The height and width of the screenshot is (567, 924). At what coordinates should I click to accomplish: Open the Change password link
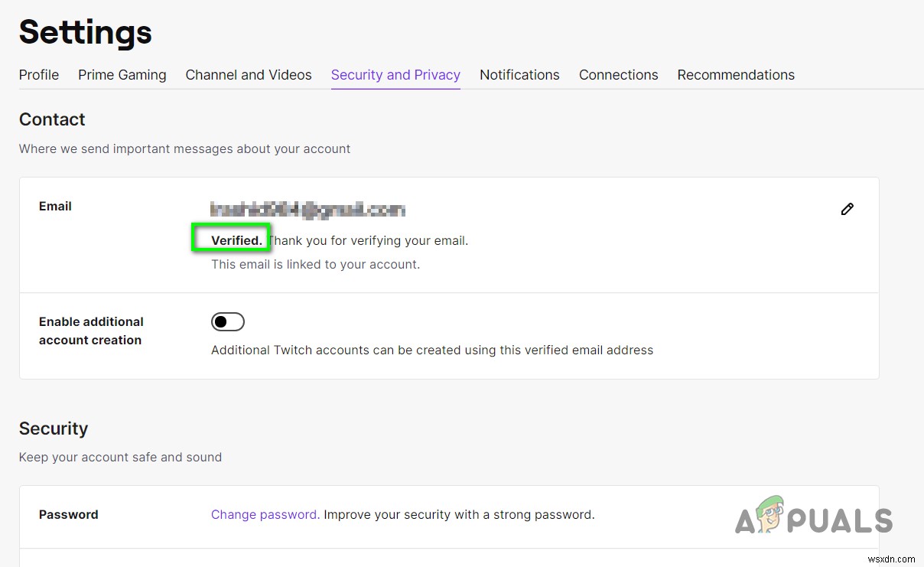(x=263, y=514)
